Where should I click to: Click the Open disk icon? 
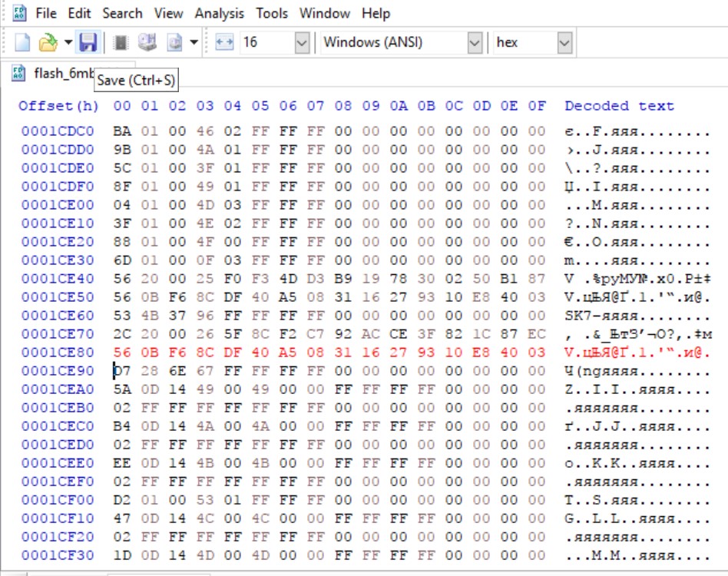(147, 42)
